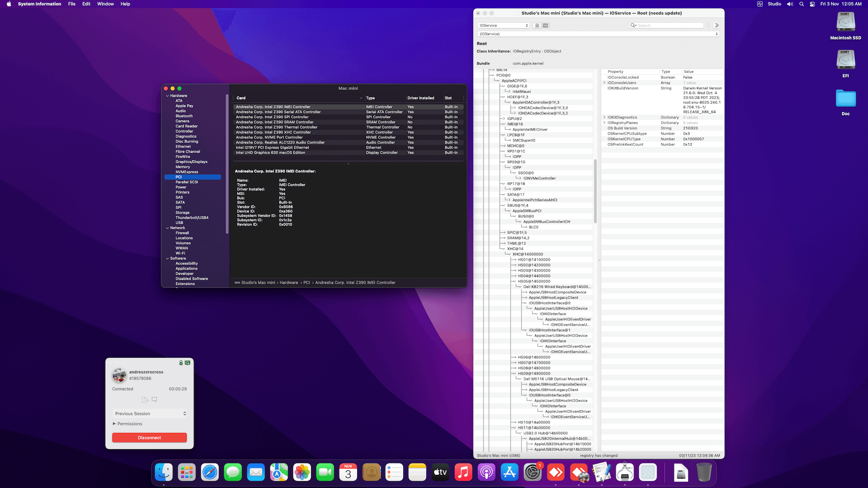Click the chat icon in the remote session panel
This screenshot has height=488, width=868.
155,400
